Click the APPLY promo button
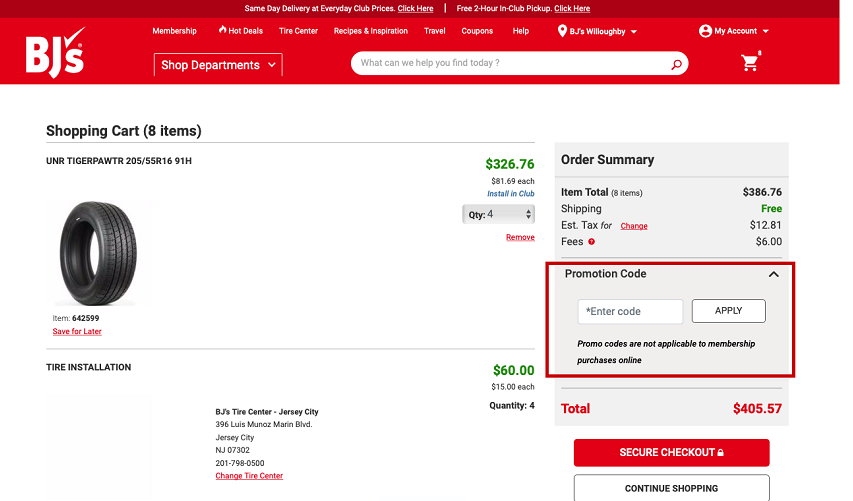 (x=728, y=311)
